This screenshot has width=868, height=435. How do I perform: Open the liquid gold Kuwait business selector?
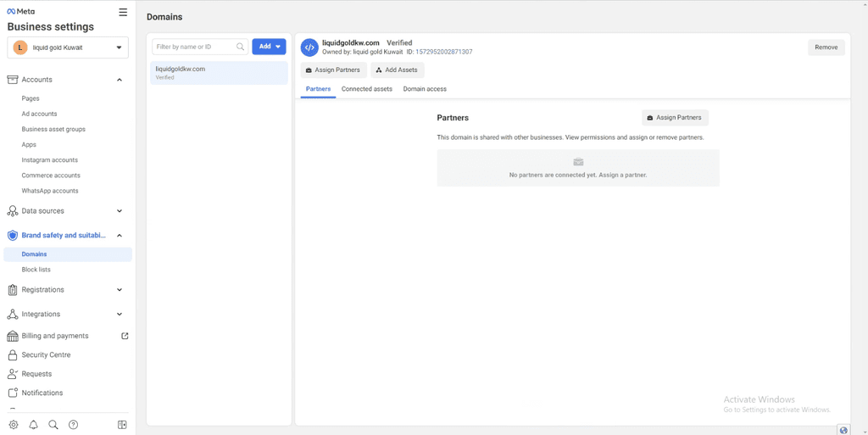point(68,47)
